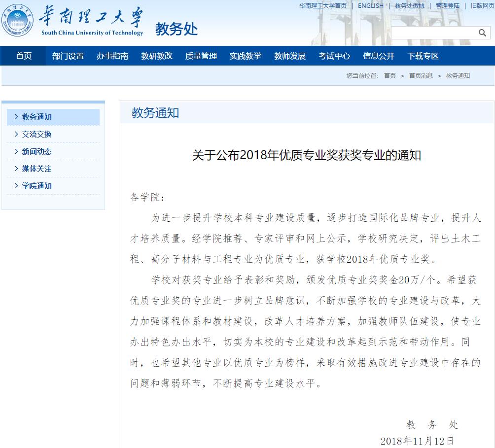Click the ENGLISH language link
495x448 pixels.
371,6
